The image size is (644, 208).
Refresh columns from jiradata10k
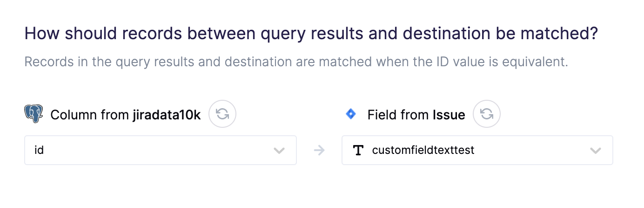click(222, 114)
